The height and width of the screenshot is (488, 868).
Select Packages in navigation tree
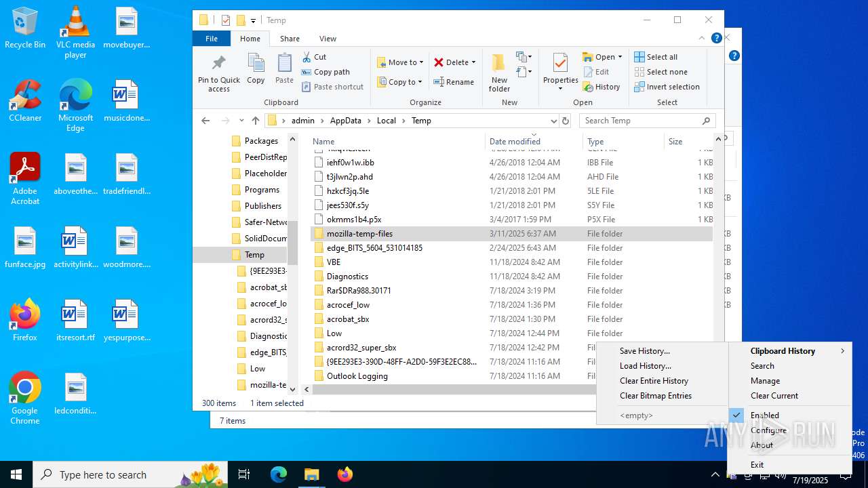[x=261, y=141]
